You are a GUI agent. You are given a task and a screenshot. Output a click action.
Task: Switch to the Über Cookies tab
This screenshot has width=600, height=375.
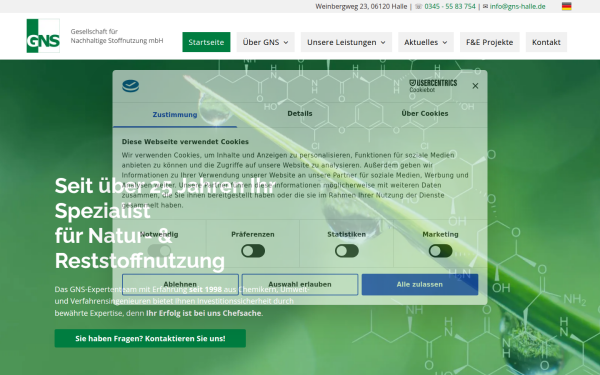(425, 113)
